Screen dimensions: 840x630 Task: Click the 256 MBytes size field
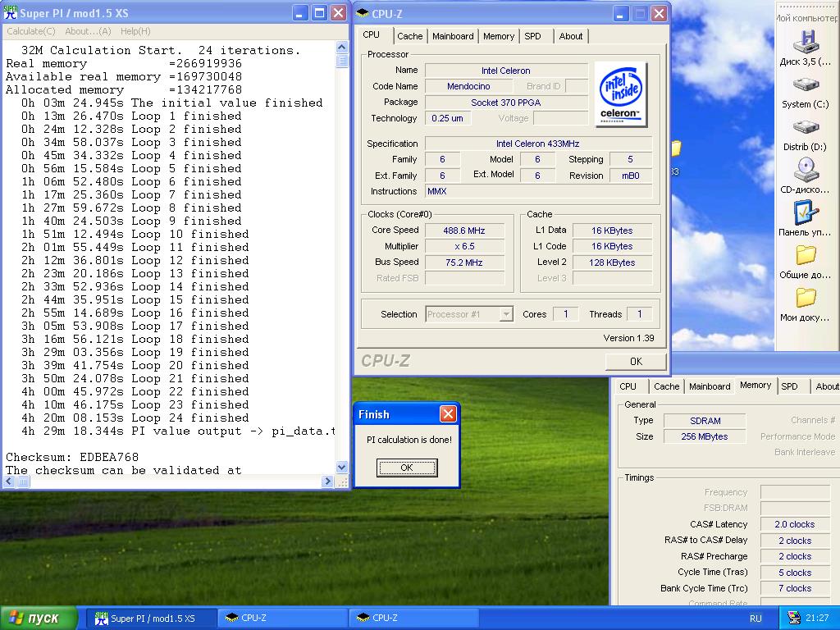705,436
